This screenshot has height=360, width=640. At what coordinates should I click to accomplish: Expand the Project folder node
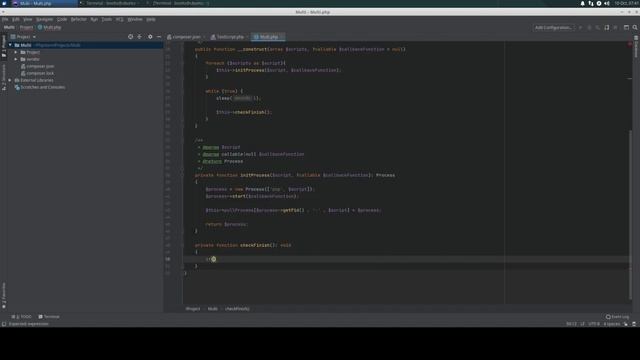tap(16, 52)
